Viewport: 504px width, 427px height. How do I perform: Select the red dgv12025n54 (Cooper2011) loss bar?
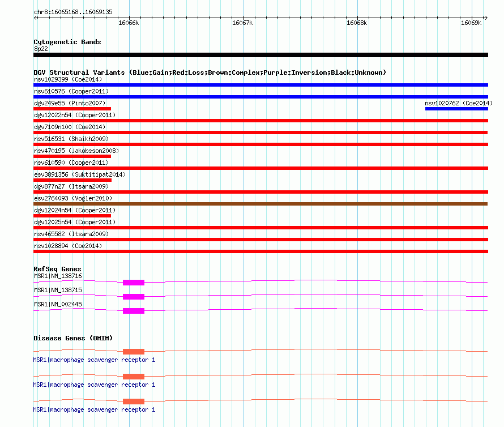point(260,228)
